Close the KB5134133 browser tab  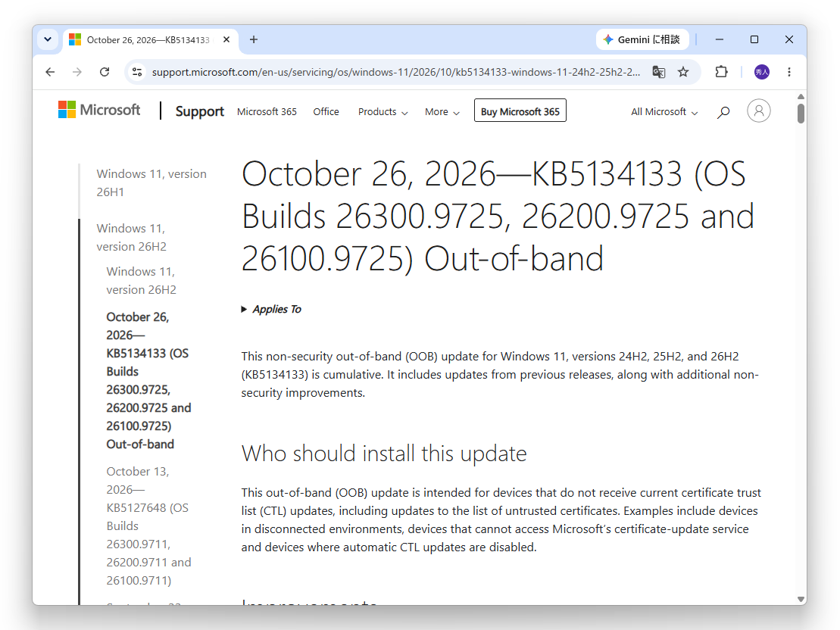pos(226,39)
